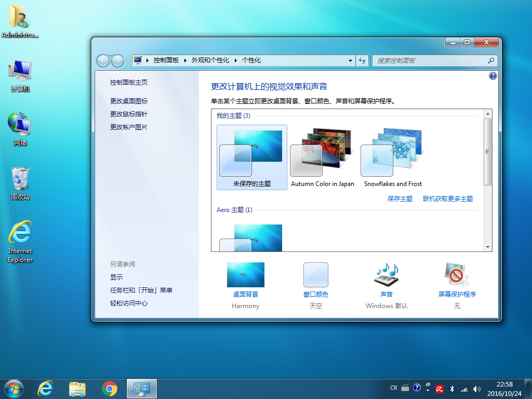Click 联机获取更多主题 link
The image size is (532, 399).
447,199
